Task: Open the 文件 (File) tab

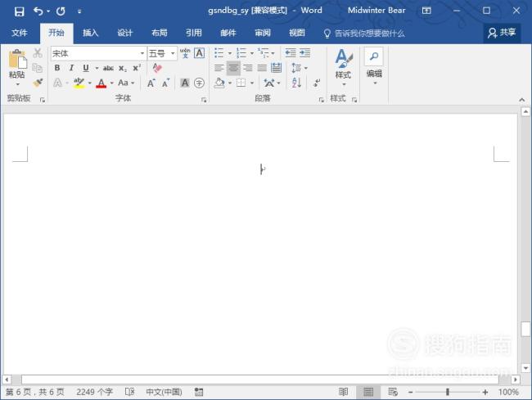Action: click(x=20, y=33)
